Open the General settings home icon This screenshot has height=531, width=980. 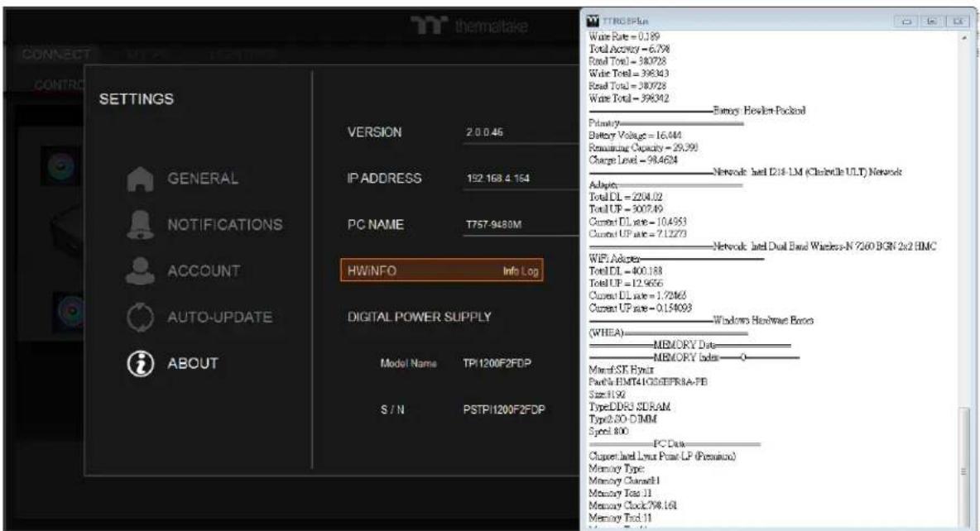(x=140, y=179)
